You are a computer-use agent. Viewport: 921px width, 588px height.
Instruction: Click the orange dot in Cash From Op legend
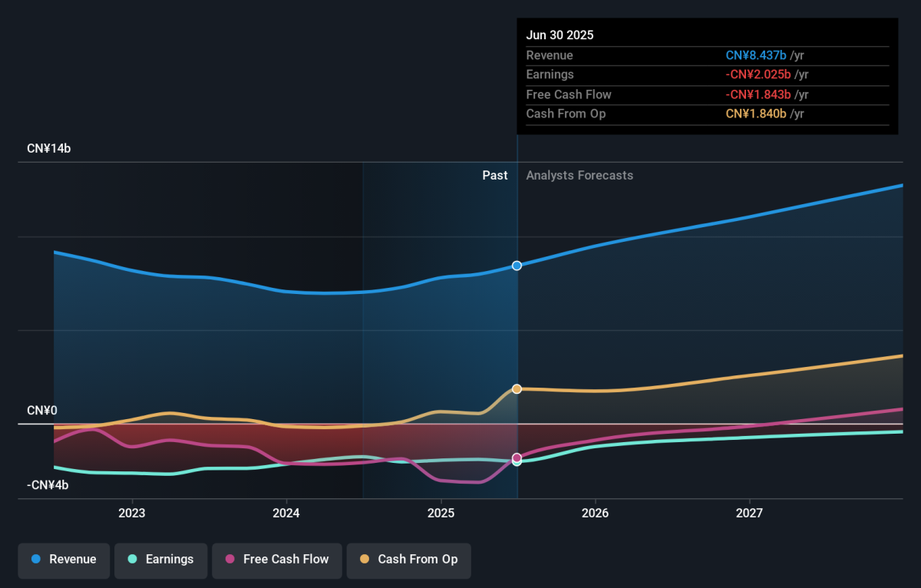click(x=364, y=560)
